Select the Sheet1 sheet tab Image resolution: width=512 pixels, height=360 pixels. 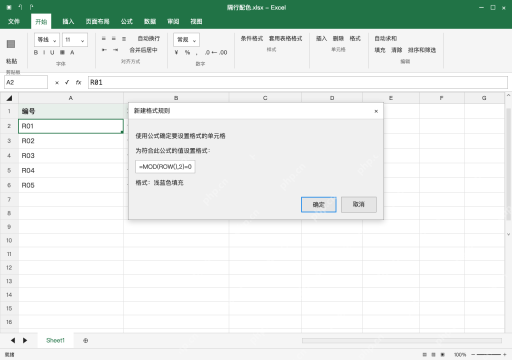coord(55,340)
